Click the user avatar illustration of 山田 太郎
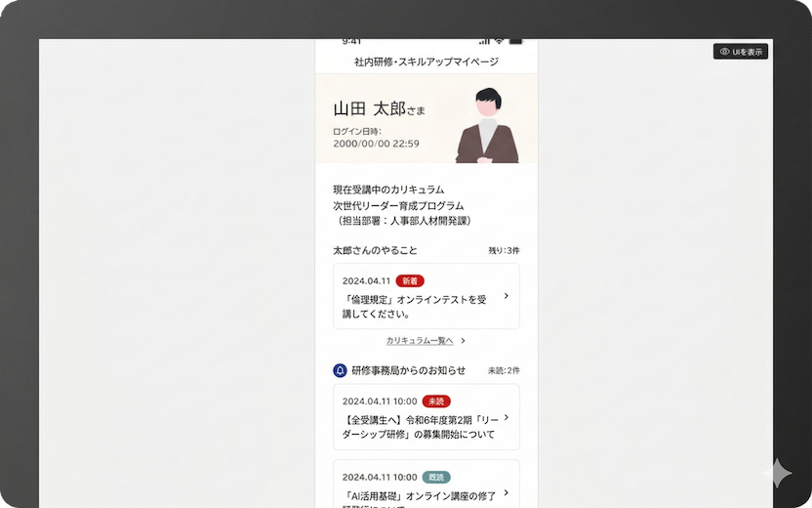Screen dimensions: 812x508 [x=487, y=125]
